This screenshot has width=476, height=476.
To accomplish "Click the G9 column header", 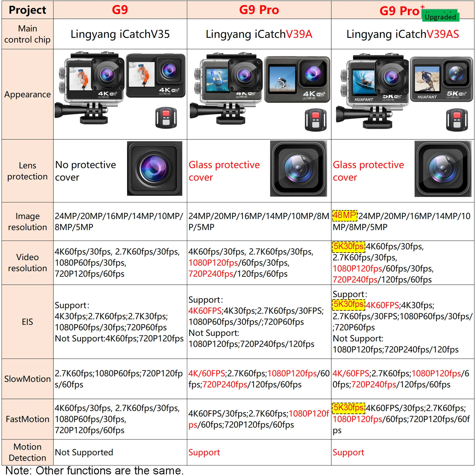I will pyautogui.click(x=120, y=10).
